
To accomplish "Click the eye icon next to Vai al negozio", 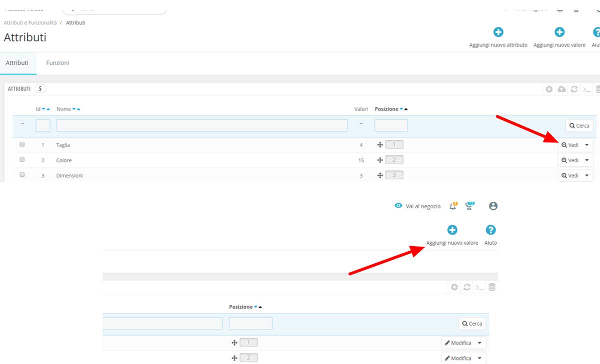I will (398, 205).
